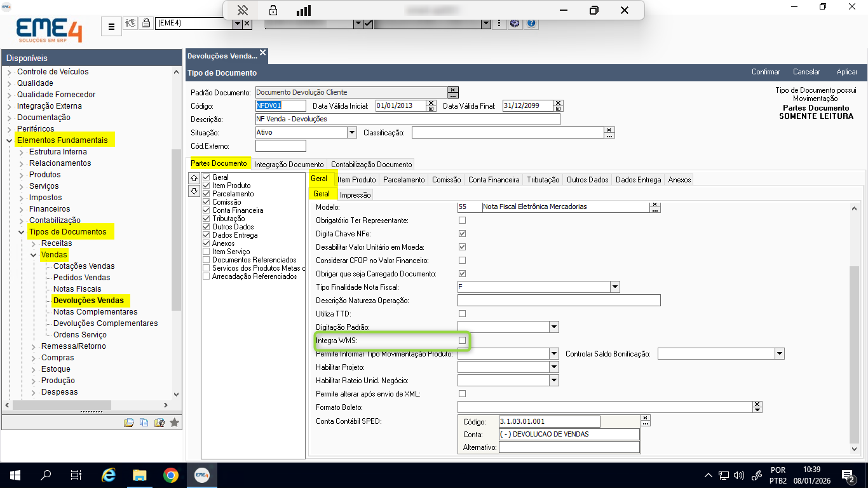This screenshot has width=868, height=488.
Task: Click the copy documents icon below the tree
Action: tap(144, 422)
